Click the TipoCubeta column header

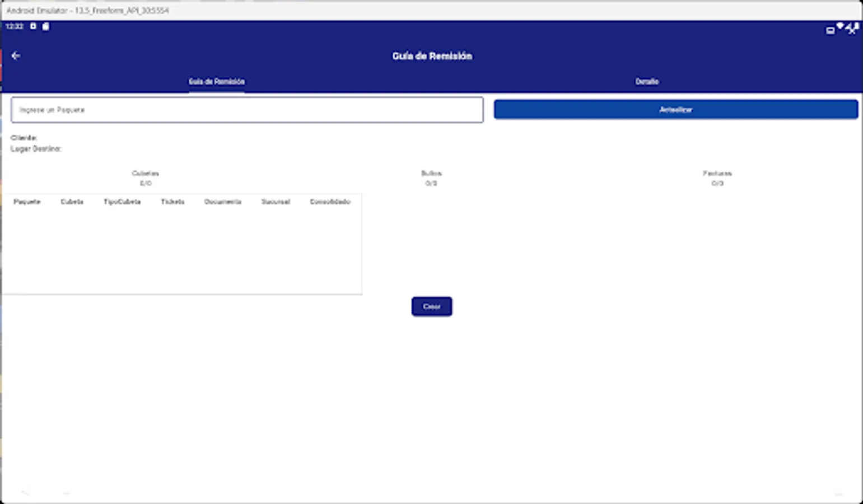122,202
